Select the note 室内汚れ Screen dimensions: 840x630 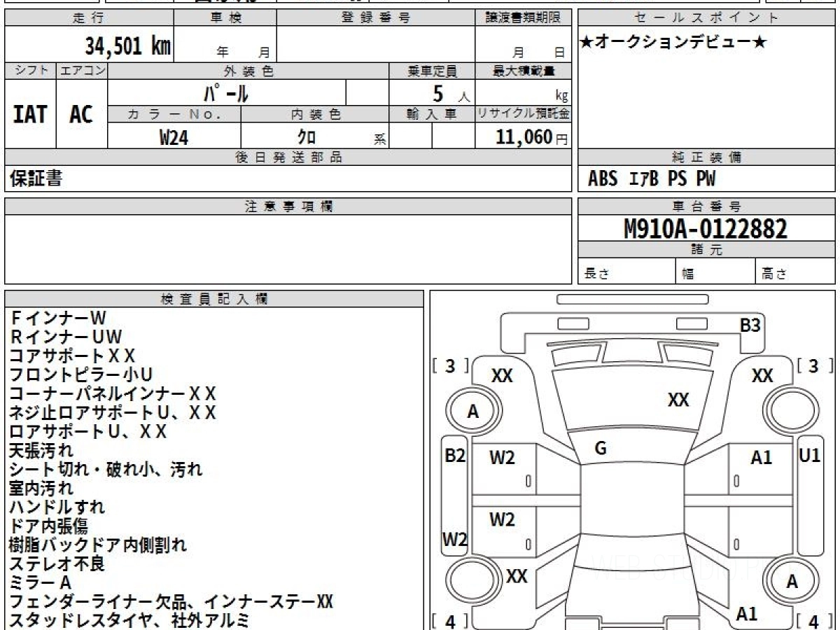pos(41,488)
